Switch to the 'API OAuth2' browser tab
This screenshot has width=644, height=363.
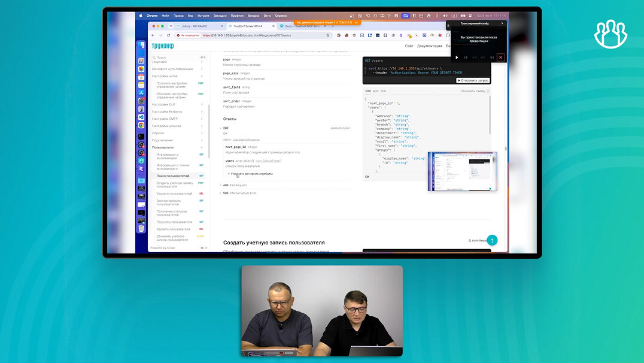coord(200,26)
